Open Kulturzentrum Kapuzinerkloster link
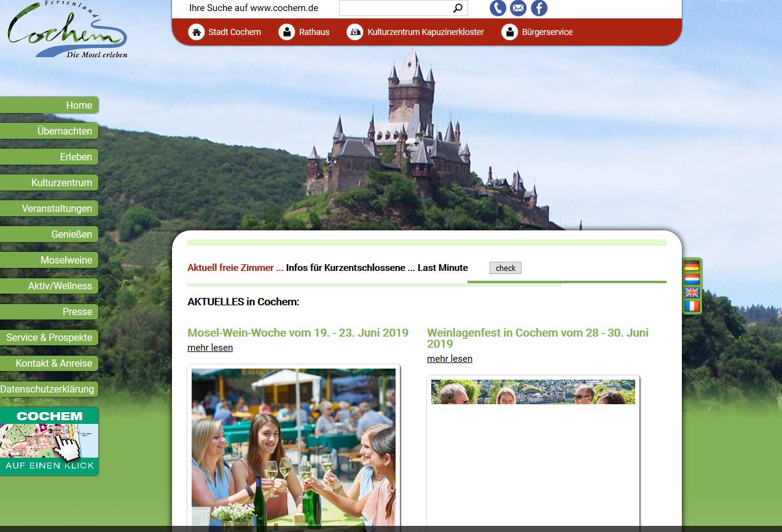 click(426, 32)
